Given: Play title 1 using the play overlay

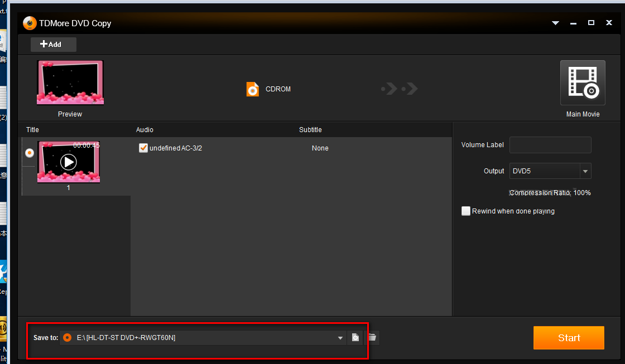Looking at the screenshot, I should tap(69, 162).
